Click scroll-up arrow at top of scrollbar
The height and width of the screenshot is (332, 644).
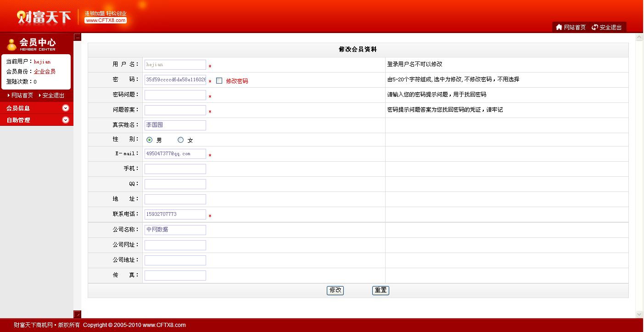[639, 37]
